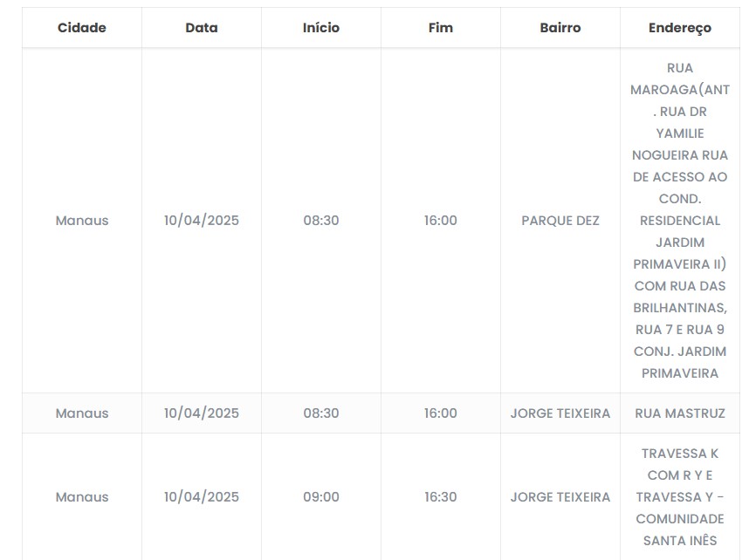The image size is (749, 560).
Task: Click the 09:00 start time cell
Action: (321, 497)
